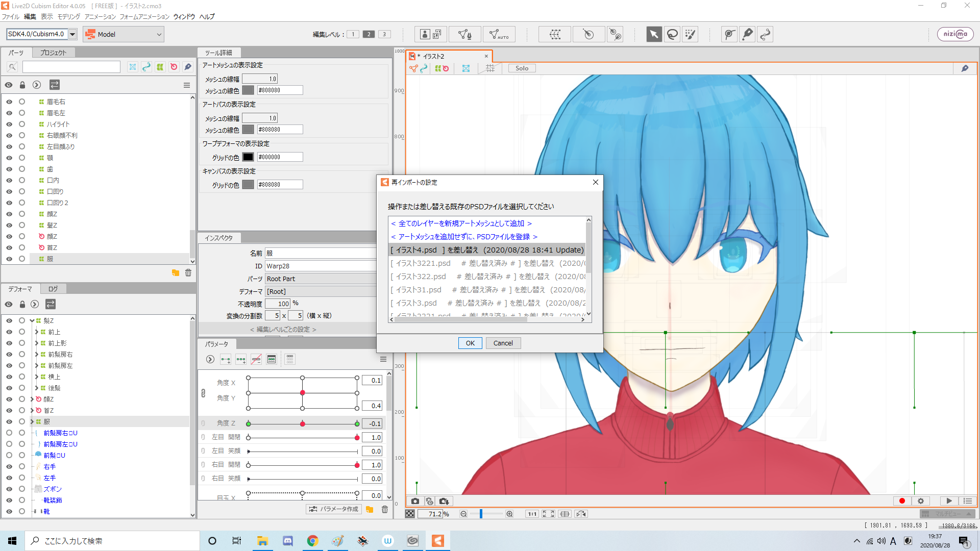Screen dimensions: 980x551
Task: Click the parameter panel hamburger menu
Action: [x=383, y=359]
